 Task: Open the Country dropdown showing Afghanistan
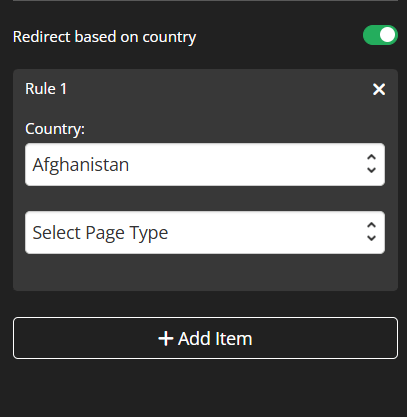[x=205, y=164]
